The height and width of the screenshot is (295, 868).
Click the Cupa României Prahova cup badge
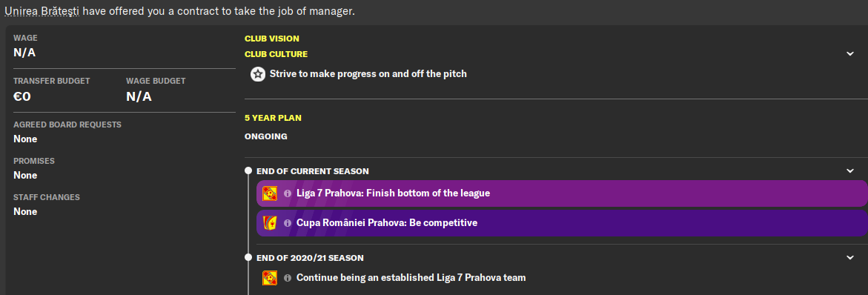click(270, 223)
